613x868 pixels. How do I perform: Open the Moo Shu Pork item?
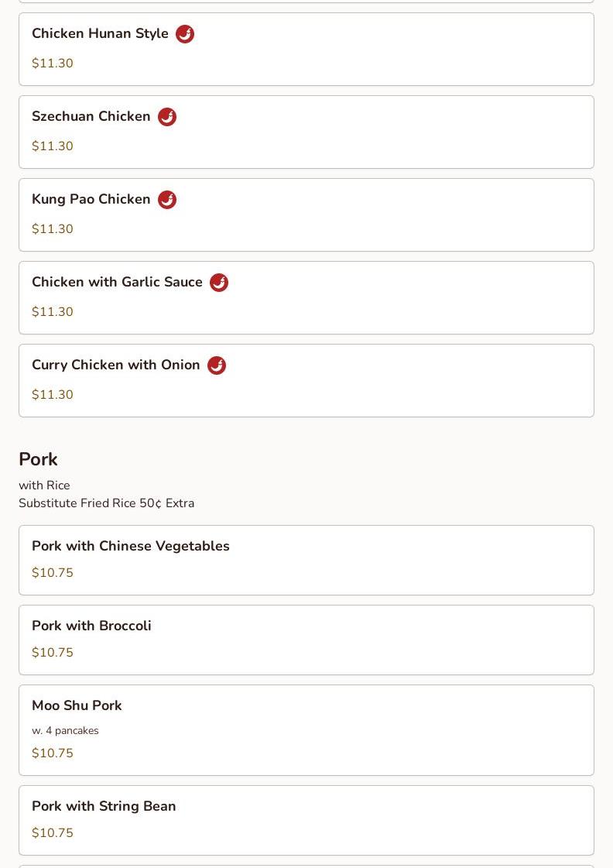[306, 730]
